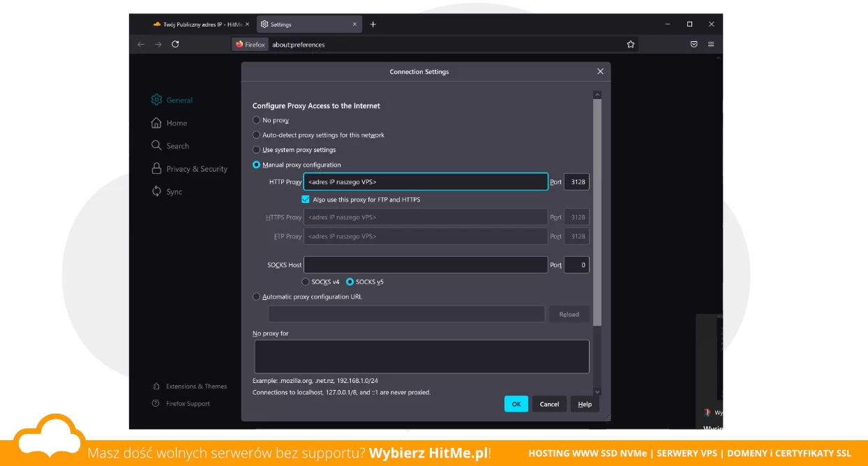Viewport: 868px width, 466px height.
Task: Open Help for connection settings
Action: pyautogui.click(x=585, y=404)
